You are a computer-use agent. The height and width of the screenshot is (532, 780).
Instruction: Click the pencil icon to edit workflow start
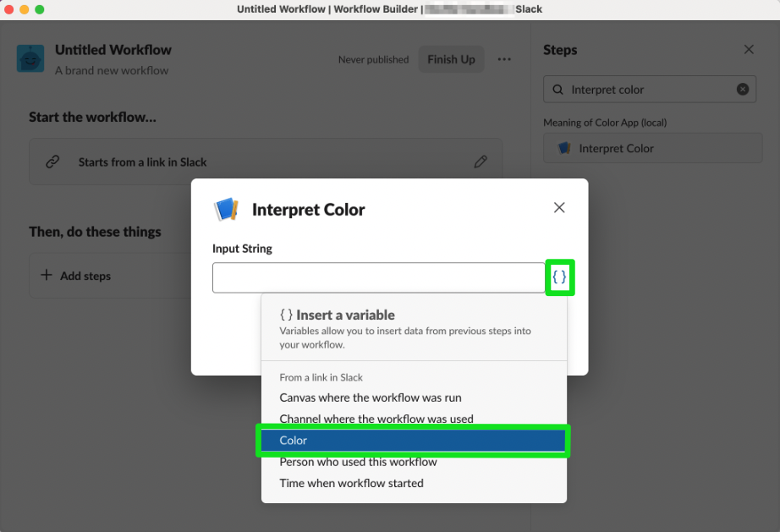(481, 161)
